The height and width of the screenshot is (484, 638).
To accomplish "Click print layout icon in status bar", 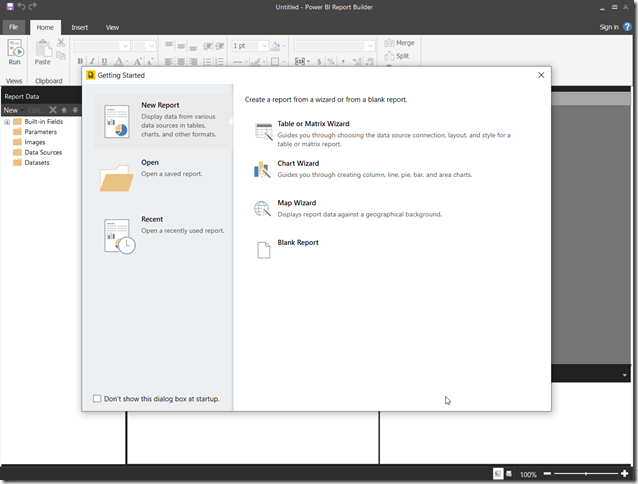I will (x=509, y=474).
